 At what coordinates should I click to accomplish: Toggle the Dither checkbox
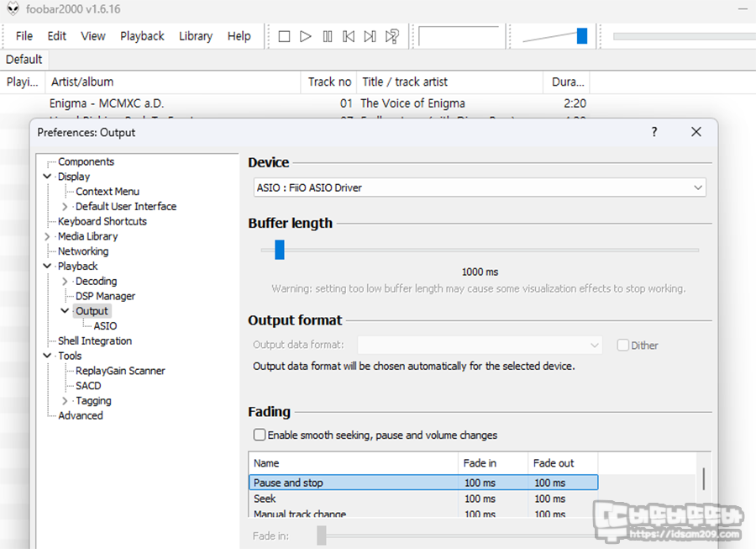623,345
